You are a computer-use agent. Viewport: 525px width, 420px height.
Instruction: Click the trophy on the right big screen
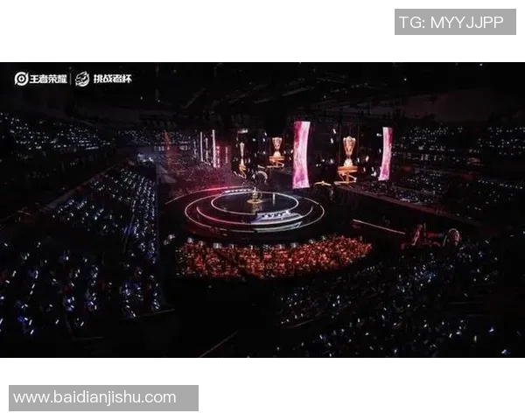348,150
